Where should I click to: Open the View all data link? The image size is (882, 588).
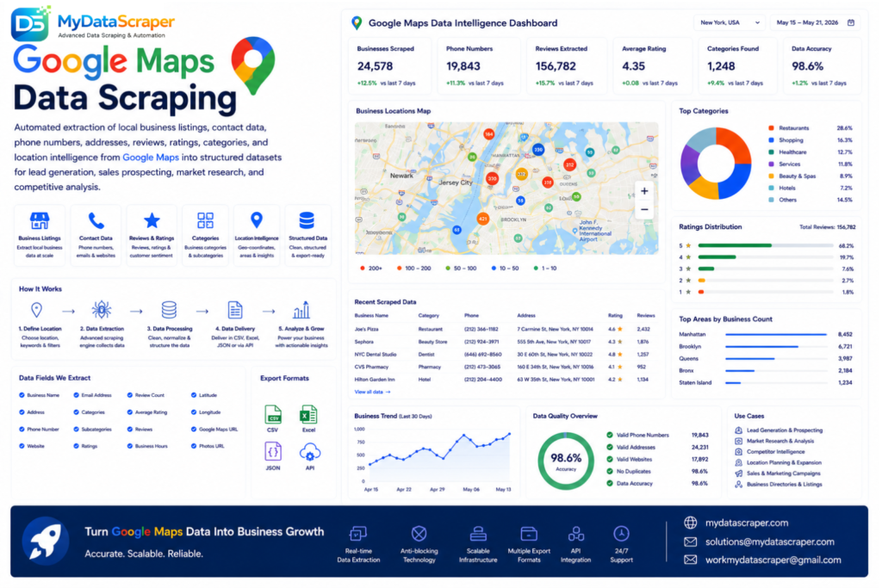372,392
